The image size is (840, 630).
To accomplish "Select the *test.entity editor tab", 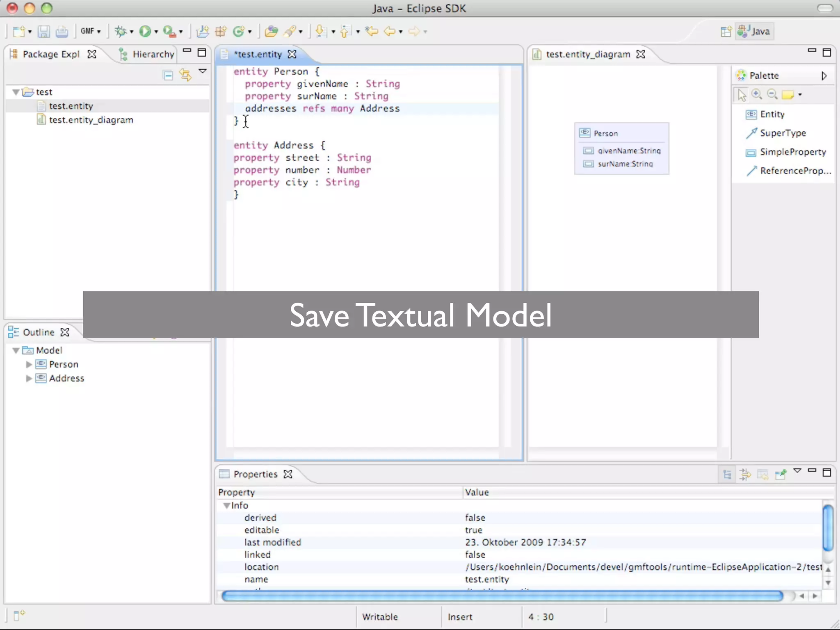I will (258, 54).
